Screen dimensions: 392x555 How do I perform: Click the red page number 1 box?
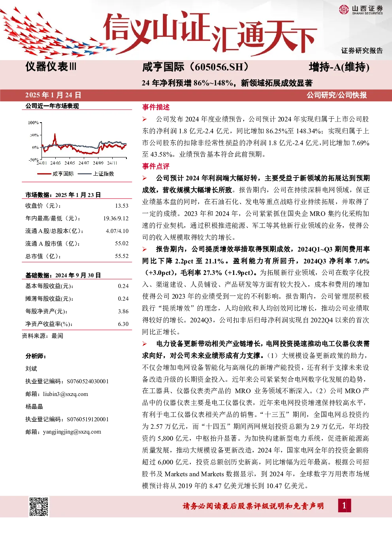[344, 505]
